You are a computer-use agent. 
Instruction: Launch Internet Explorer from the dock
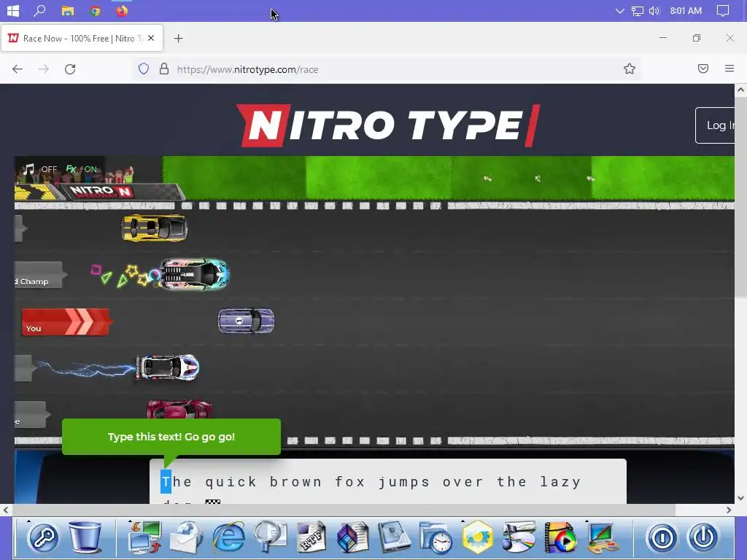click(228, 537)
